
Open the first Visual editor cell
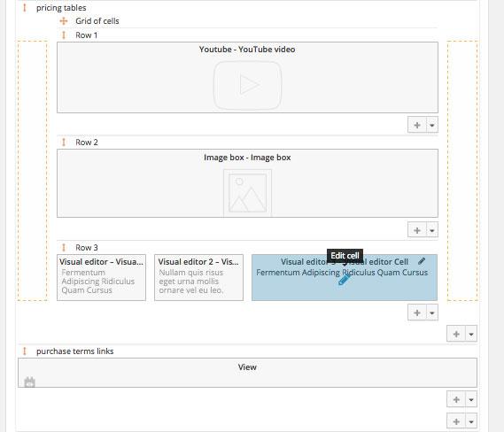101,277
